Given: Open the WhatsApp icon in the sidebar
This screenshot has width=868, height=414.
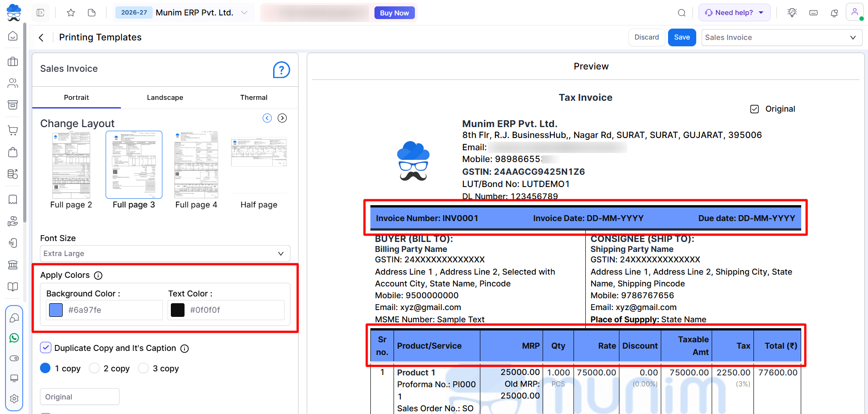Looking at the screenshot, I should (x=14, y=338).
